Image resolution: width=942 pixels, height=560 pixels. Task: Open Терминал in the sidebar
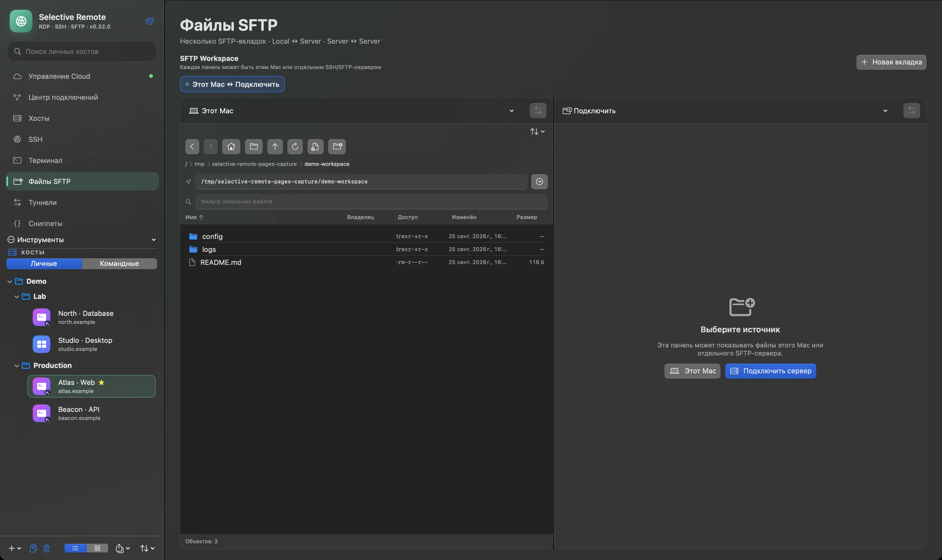pos(82,161)
